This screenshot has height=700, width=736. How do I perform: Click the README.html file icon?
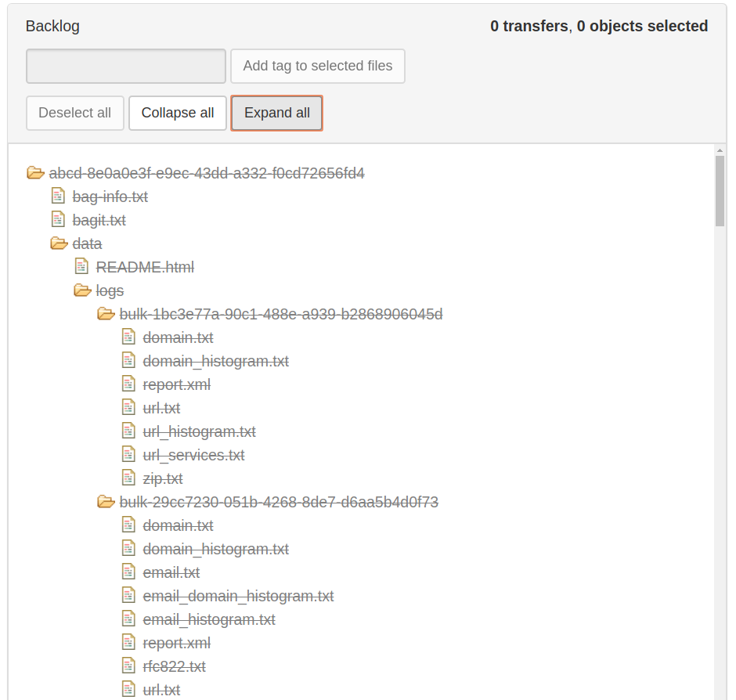81,267
